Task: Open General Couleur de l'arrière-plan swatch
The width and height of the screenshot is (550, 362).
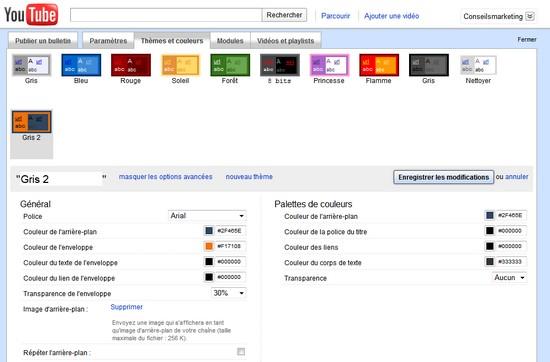Action: coord(209,231)
